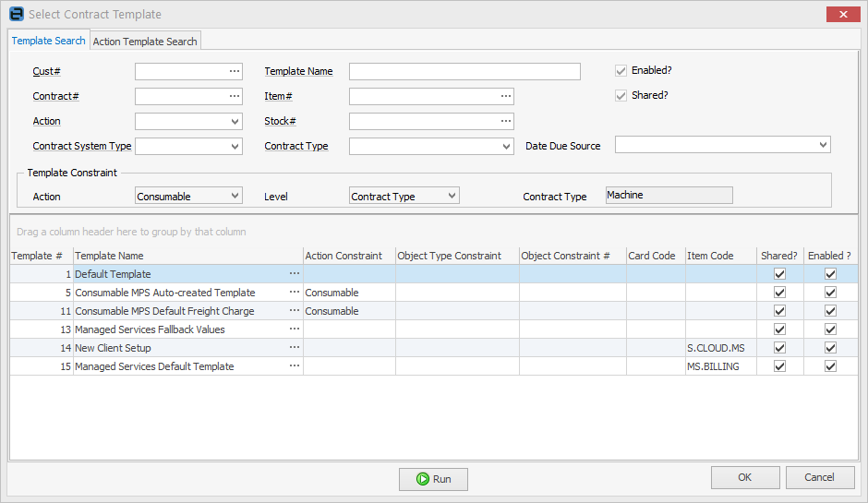Screen dimensions: 868x503
Task: Toggle Enabled checkbox for Managed Services Fallback Values
Action: pos(830,329)
